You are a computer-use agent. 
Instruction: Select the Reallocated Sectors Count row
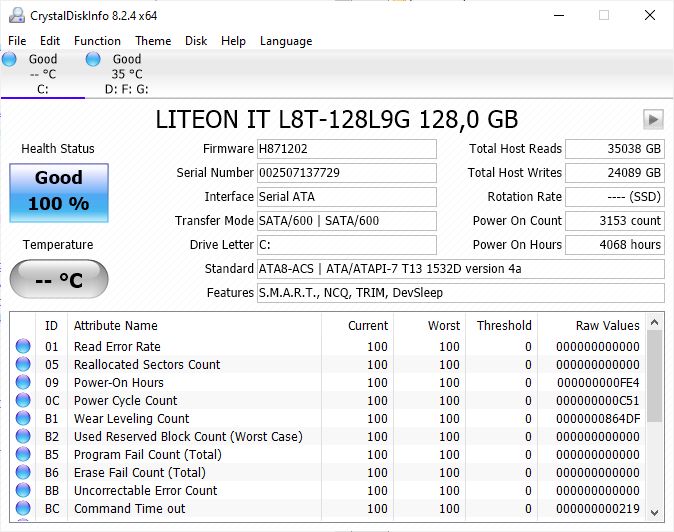328,364
